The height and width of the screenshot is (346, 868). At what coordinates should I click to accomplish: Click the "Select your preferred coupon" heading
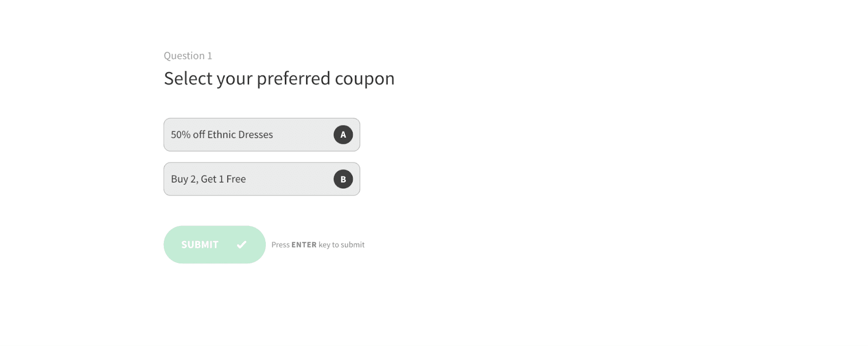tap(279, 78)
